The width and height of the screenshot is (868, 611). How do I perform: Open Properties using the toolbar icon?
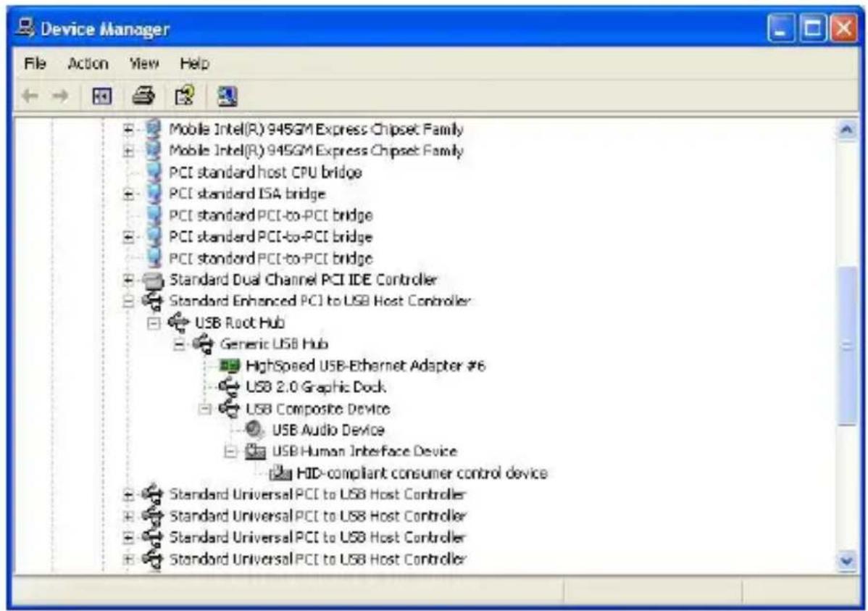tap(184, 96)
